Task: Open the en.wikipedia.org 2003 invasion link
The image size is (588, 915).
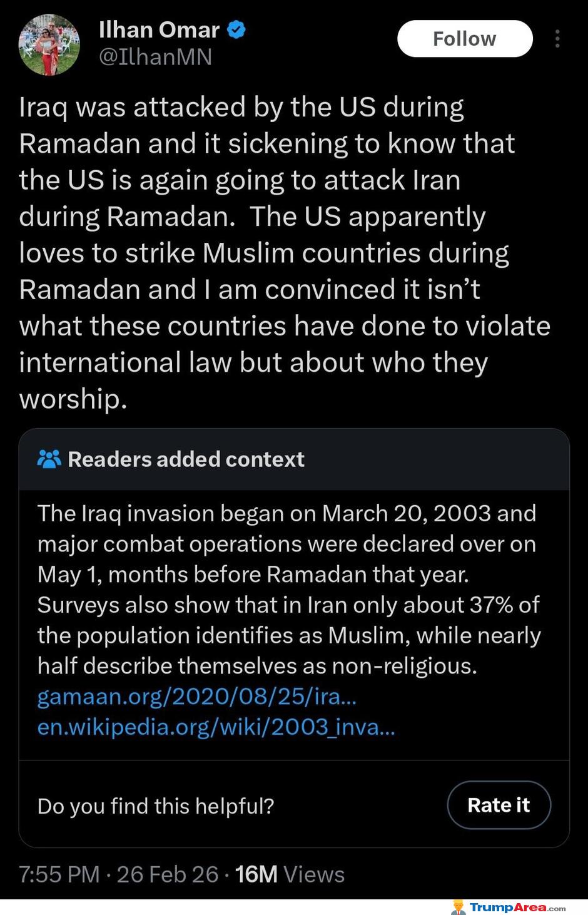Action: 216,727
